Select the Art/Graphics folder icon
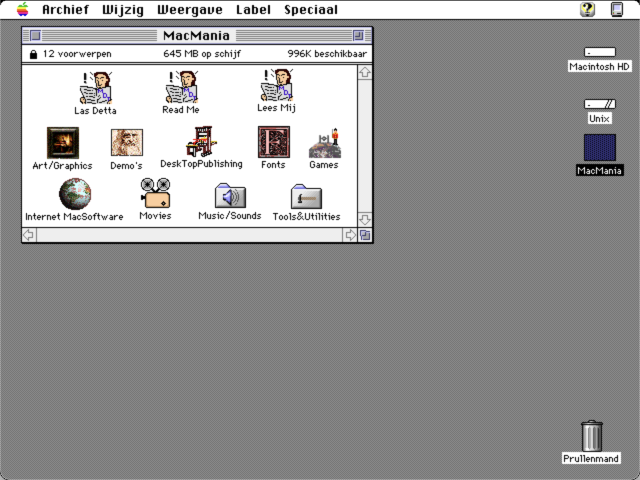Screen dimensions: 640x480 63,143
